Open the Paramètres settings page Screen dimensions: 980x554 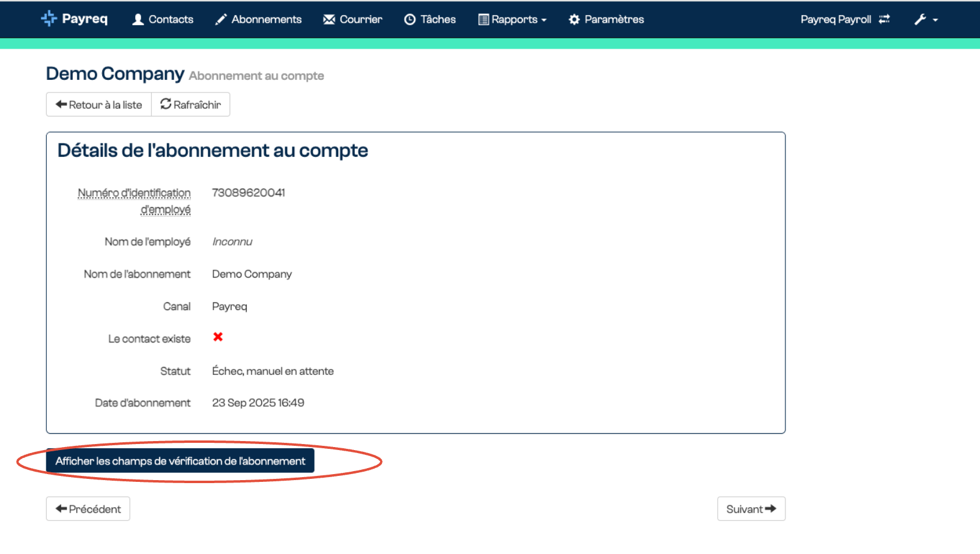(606, 19)
